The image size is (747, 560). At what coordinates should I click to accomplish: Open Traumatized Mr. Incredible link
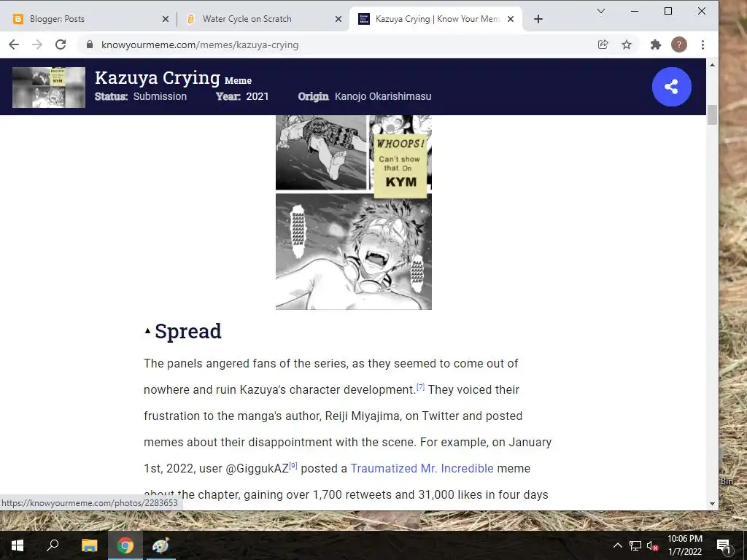(x=422, y=469)
